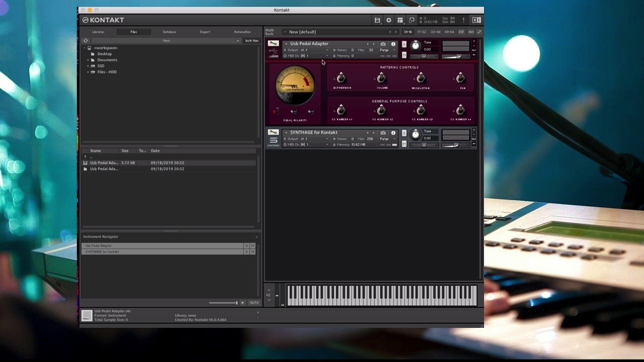Click camera snapshot icon on SYNTHAGE instrument
Screen dimensions: 644x362
(383, 133)
